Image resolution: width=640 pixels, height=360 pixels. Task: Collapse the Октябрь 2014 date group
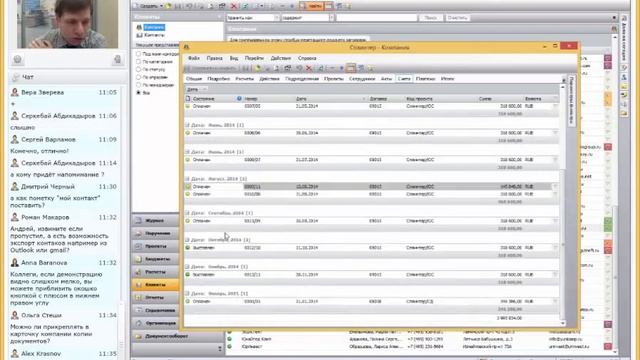coord(187,240)
